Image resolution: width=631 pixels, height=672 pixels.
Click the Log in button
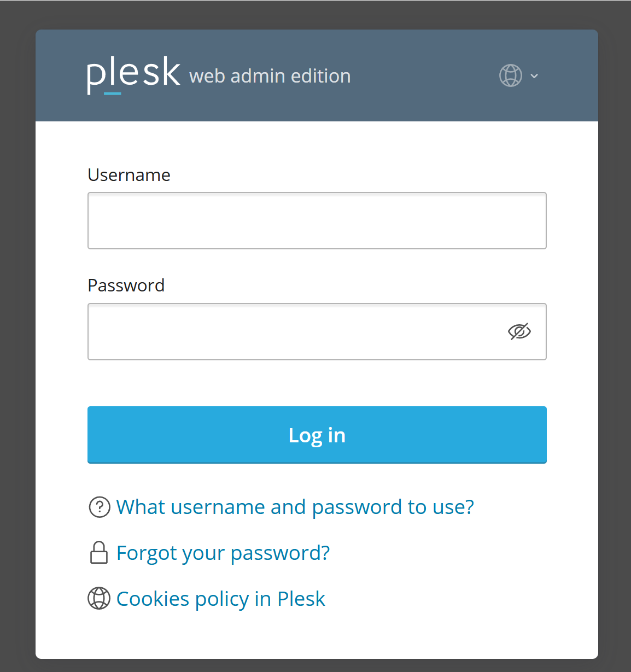click(x=317, y=435)
